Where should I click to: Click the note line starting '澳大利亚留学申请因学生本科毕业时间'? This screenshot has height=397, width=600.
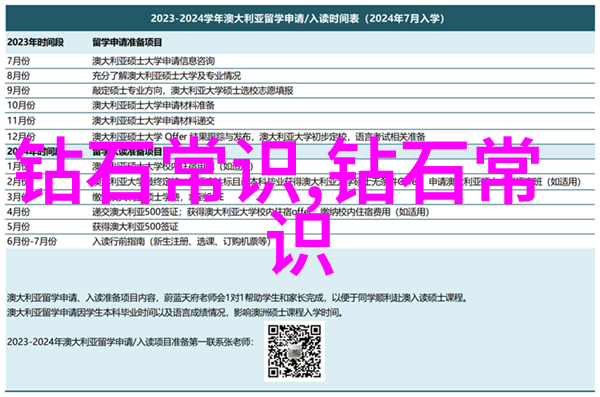pos(175,313)
